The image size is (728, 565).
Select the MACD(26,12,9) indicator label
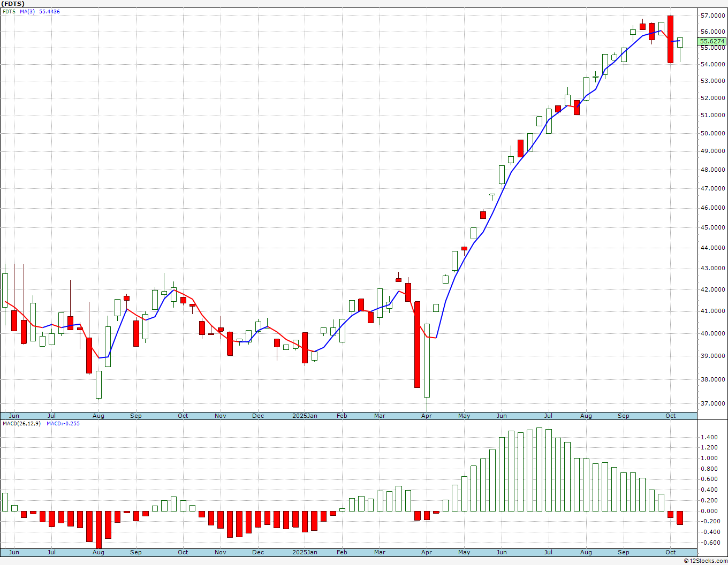click(x=22, y=424)
